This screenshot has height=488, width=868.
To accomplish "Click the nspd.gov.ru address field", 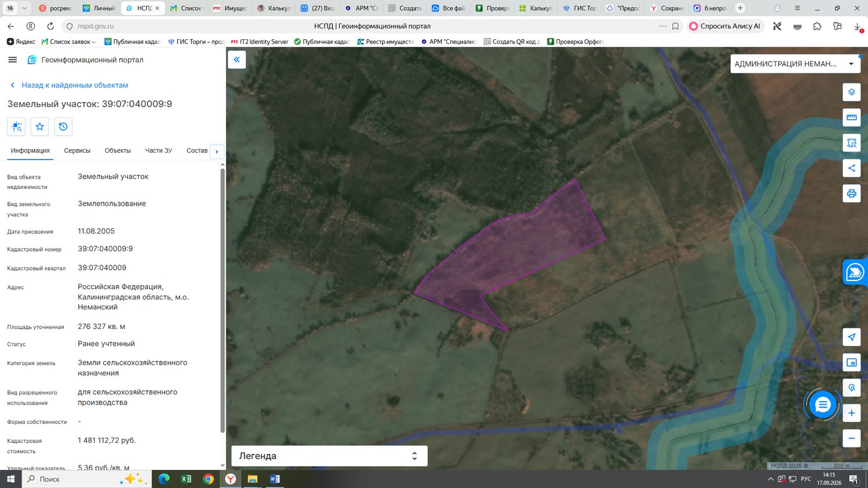I will 96,26.
